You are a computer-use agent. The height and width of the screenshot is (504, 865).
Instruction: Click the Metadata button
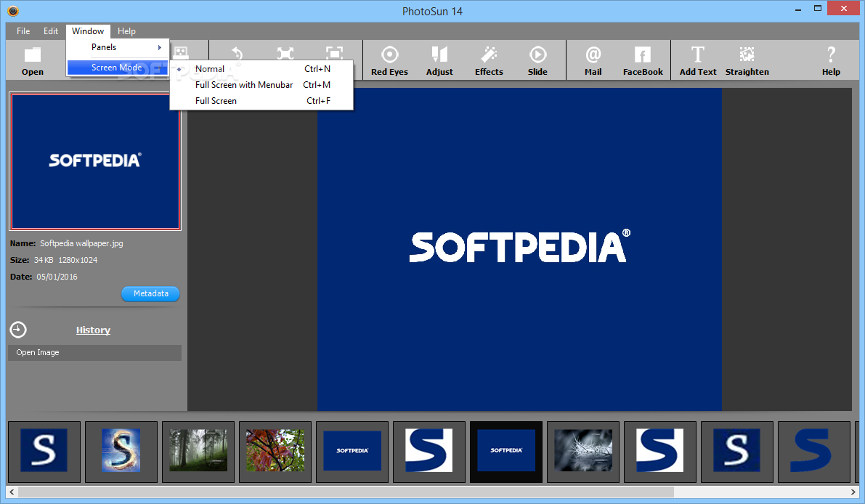(x=150, y=293)
